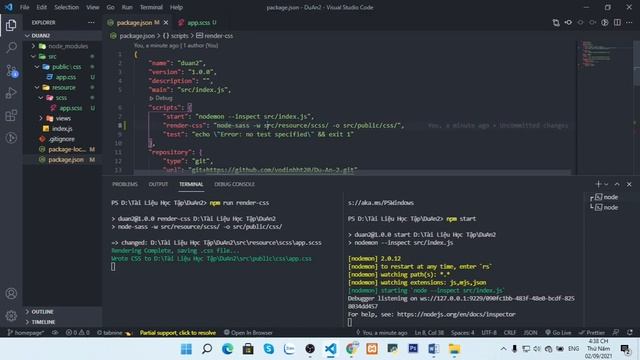
Task: Switch to the OUTPUT panel tab
Action: (x=158, y=184)
